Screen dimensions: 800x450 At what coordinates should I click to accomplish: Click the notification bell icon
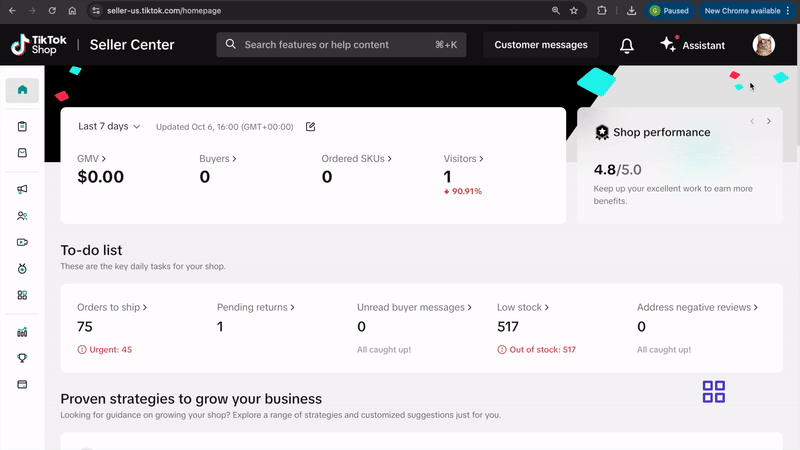click(x=627, y=45)
